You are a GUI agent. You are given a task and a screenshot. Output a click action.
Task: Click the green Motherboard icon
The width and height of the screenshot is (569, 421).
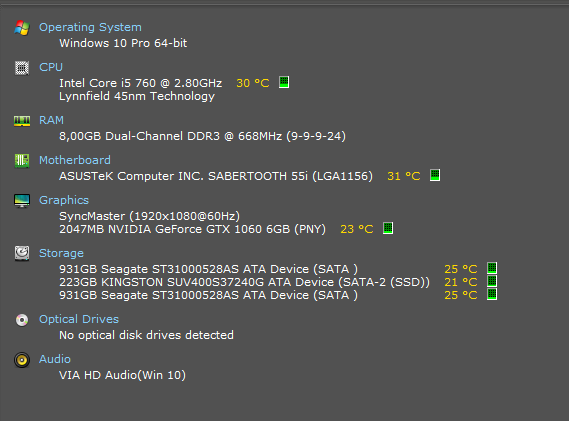coord(22,160)
